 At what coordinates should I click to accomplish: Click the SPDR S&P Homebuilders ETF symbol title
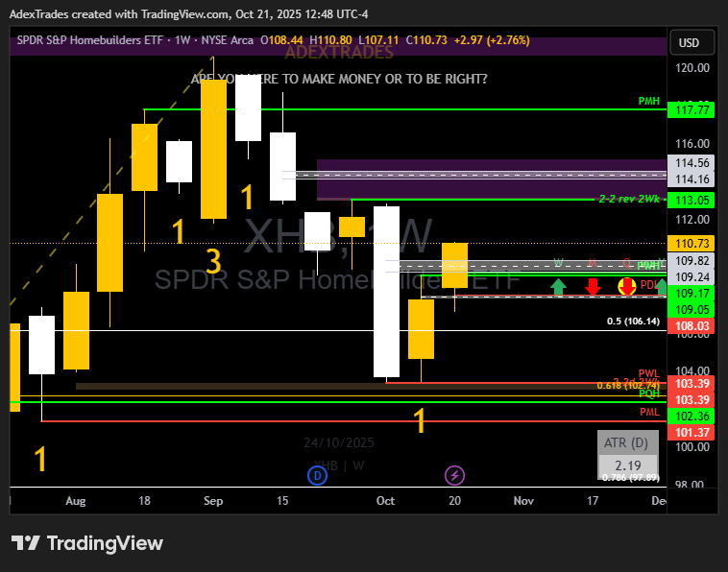pos(90,40)
